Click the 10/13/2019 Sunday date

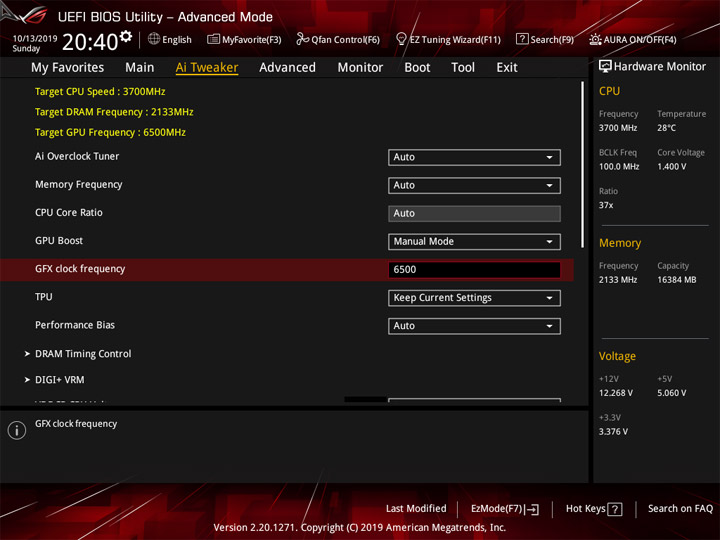tap(34, 43)
